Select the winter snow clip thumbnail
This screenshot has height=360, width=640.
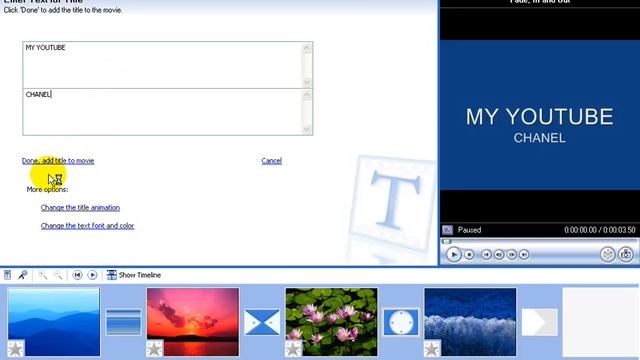point(470,322)
